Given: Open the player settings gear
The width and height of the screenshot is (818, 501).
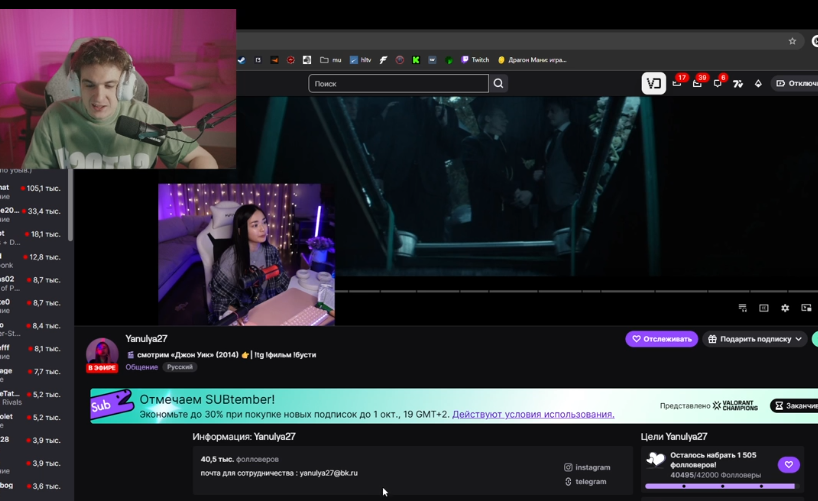Looking at the screenshot, I should [785, 308].
